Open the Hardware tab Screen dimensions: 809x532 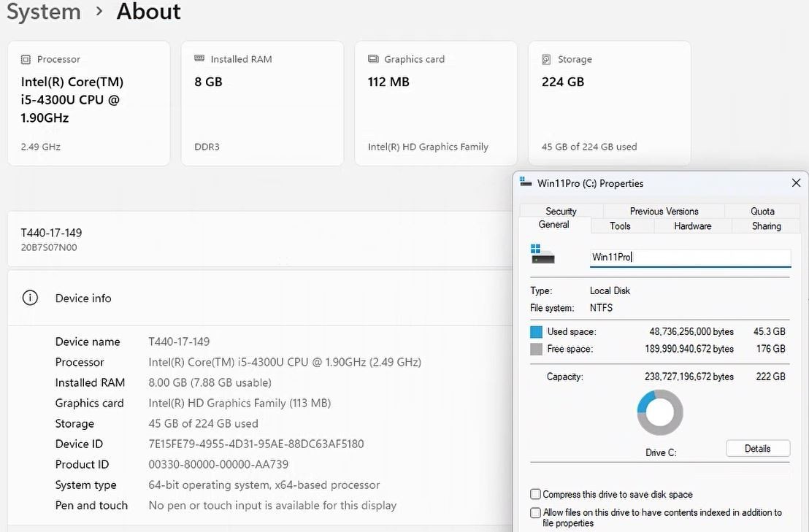click(x=693, y=225)
